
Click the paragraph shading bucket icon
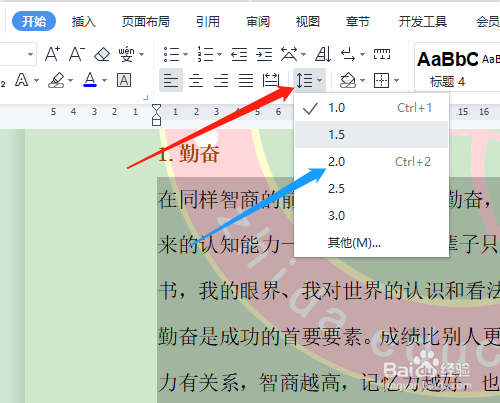coord(348,80)
